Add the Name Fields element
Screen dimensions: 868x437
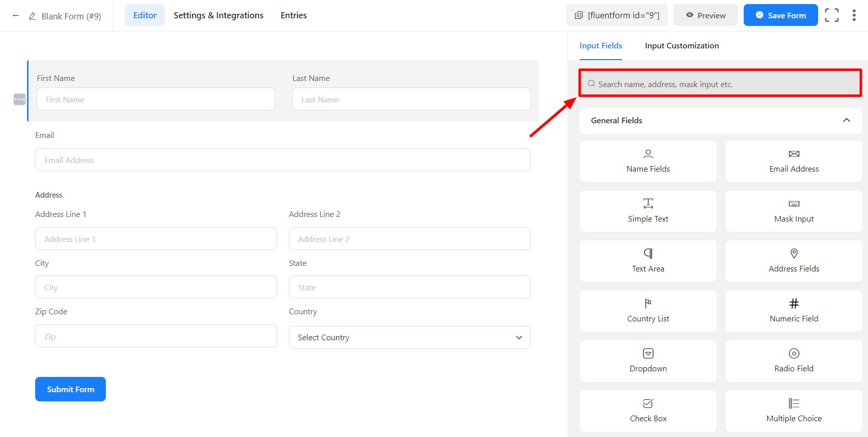click(648, 161)
